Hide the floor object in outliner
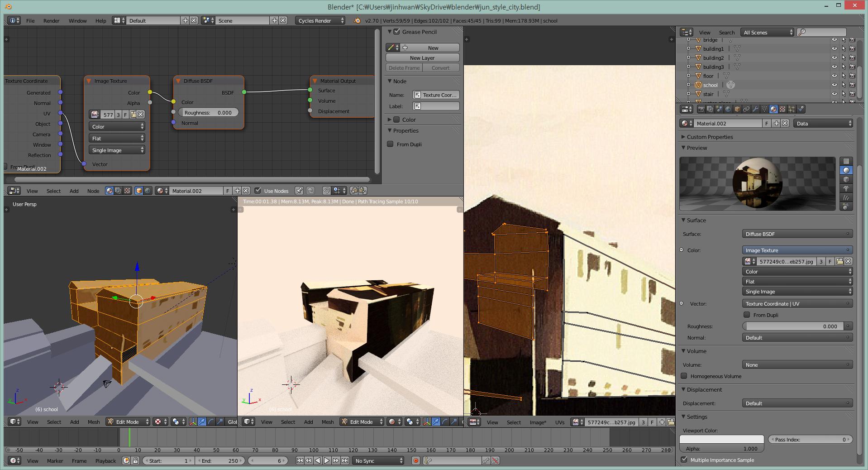Screen dimensions: 868x470 [835, 76]
